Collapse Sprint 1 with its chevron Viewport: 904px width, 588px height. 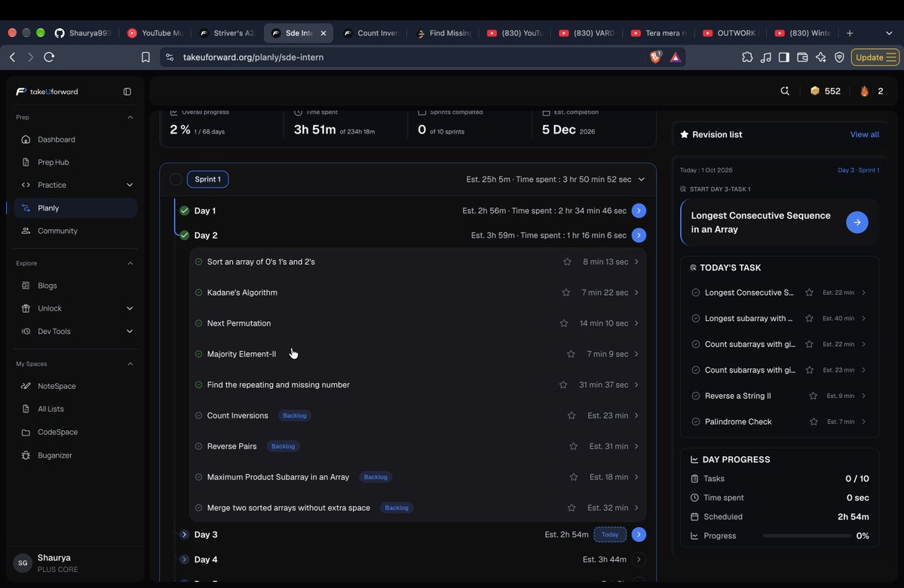(x=641, y=179)
